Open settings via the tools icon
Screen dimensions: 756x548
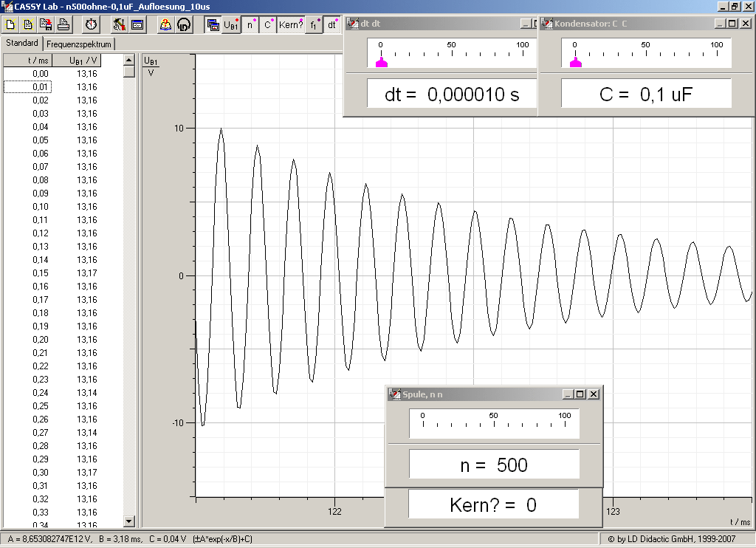(x=119, y=24)
